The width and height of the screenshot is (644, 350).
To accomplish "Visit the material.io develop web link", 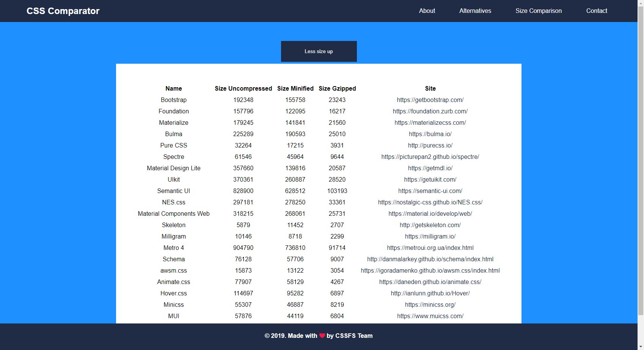I will click(430, 213).
